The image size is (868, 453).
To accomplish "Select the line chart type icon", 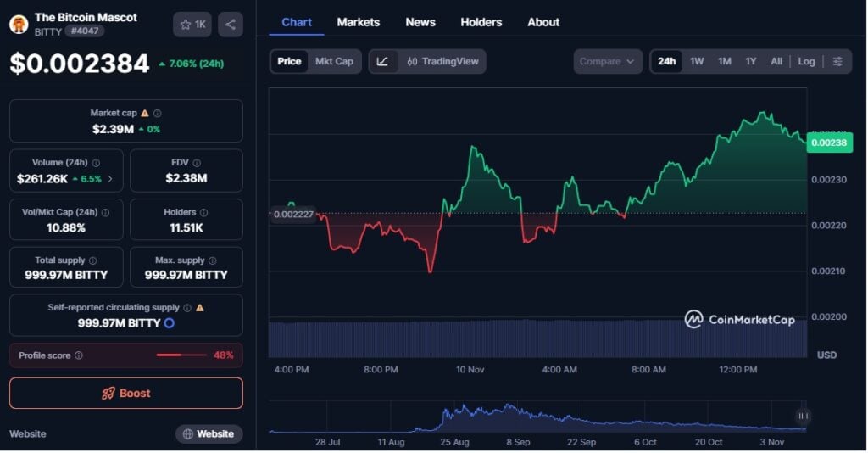I will pyautogui.click(x=382, y=61).
